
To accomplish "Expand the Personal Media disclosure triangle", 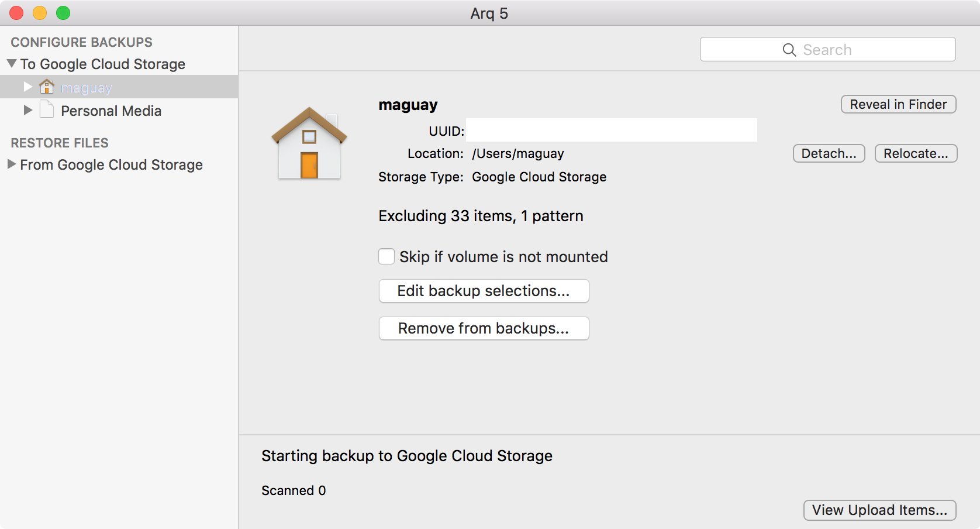I will (x=27, y=110).
